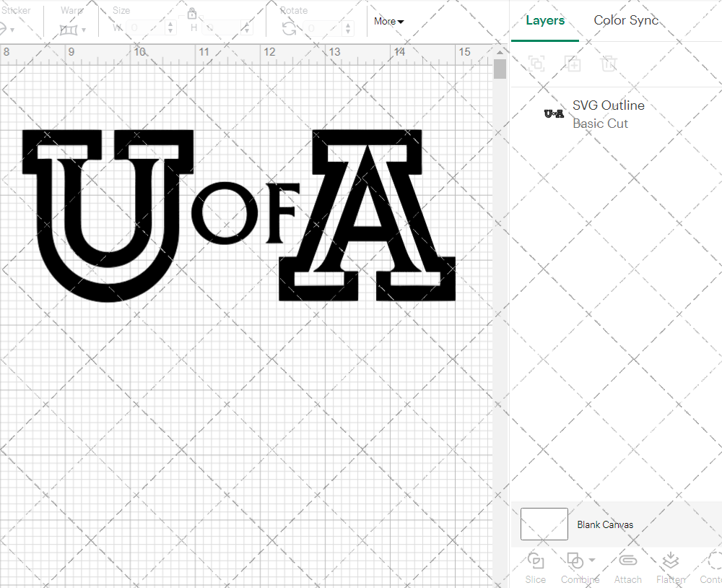Change the Basic Cut operation
This screenshot has width=722, height=588.
coord(600,123)
